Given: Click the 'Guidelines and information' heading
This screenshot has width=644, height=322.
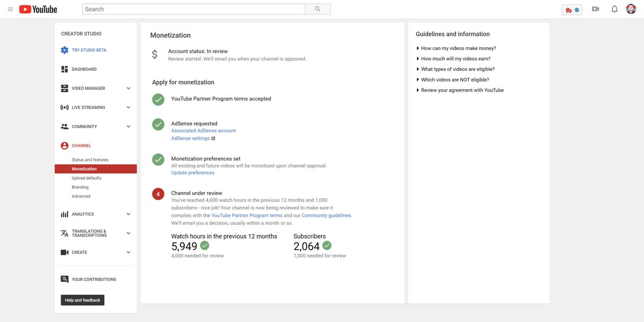Looking at the screenshot, I should click(x=453, y=34).
